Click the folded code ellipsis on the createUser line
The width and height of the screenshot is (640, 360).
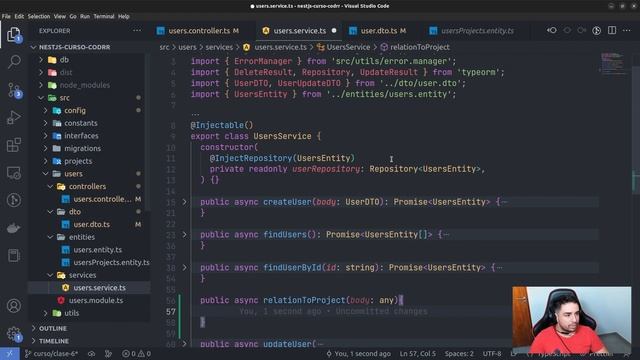pyautogui.click(x=504, y=202)
